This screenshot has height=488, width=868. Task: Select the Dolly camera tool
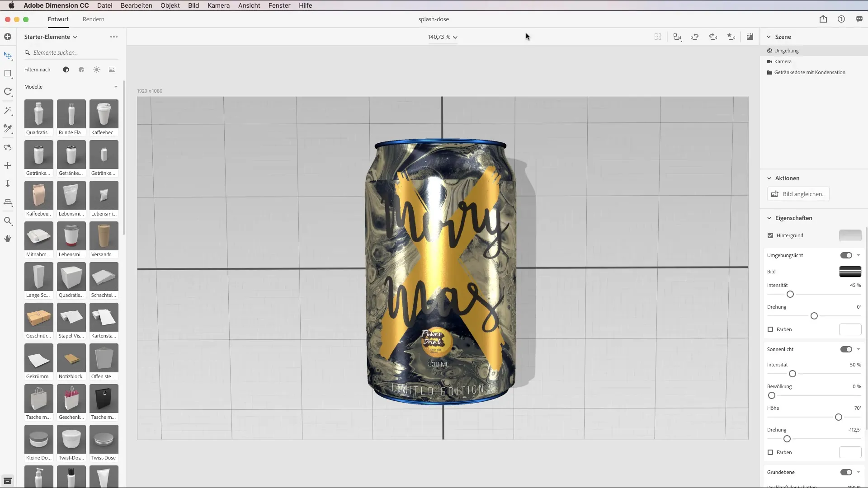(8, 183)
